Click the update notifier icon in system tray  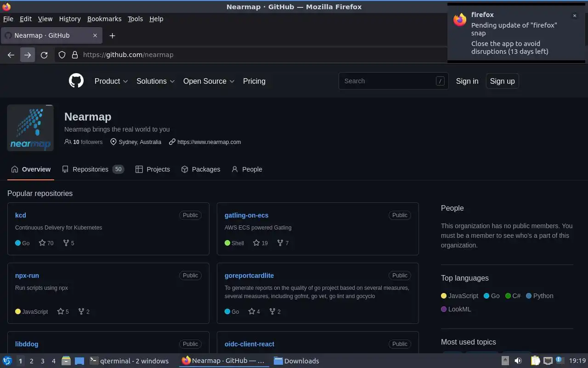click(559, 360)
